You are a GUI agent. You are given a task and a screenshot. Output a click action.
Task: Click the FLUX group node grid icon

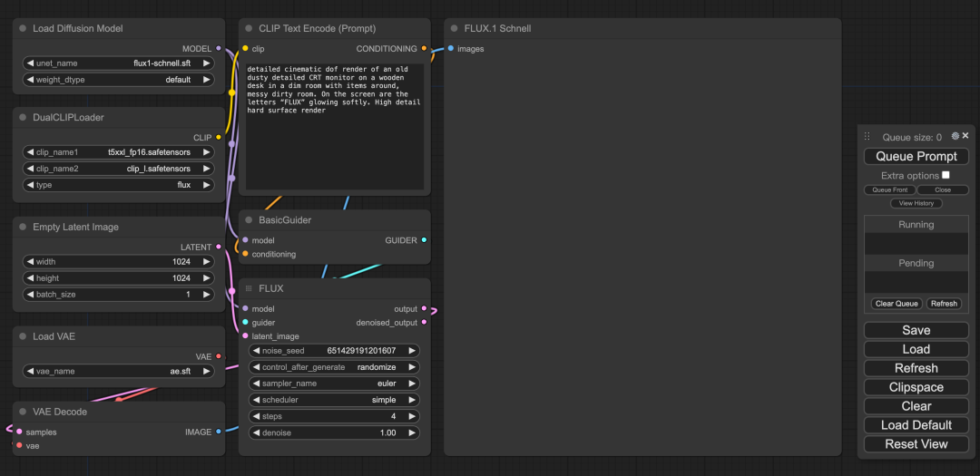click(249, 288)
